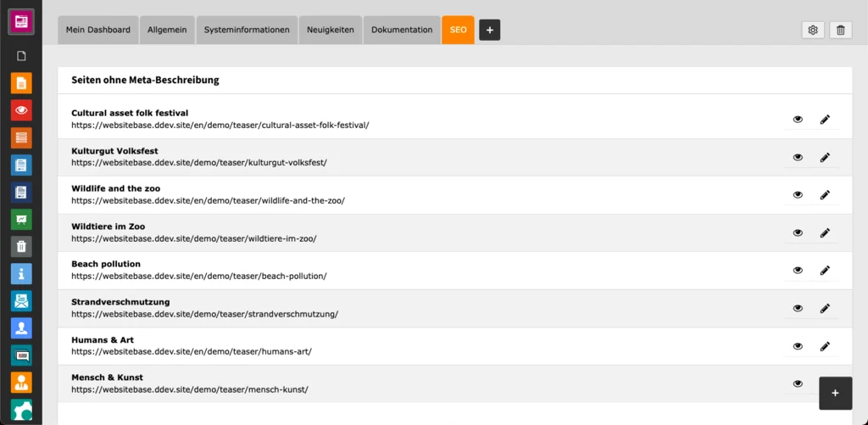
Task: Click the URL ending in kulturgut-volksfest/
Action: click(x=199, y=163)
